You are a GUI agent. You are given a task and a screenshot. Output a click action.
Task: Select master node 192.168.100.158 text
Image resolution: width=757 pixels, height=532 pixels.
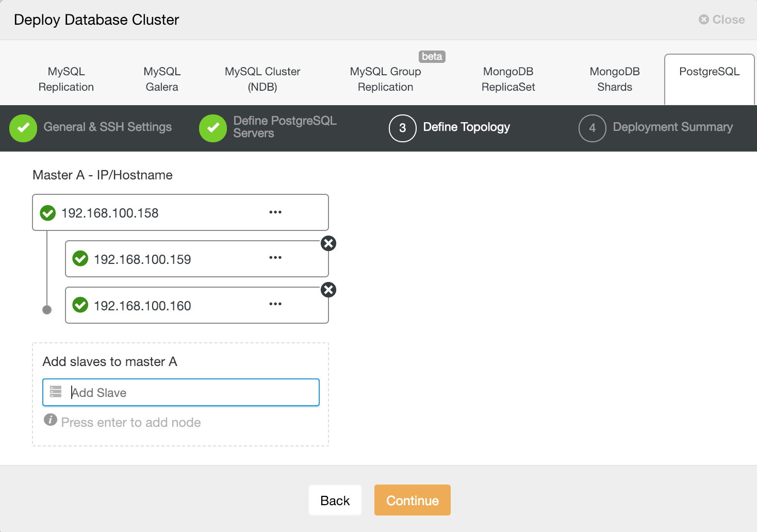tap(110, 213)
